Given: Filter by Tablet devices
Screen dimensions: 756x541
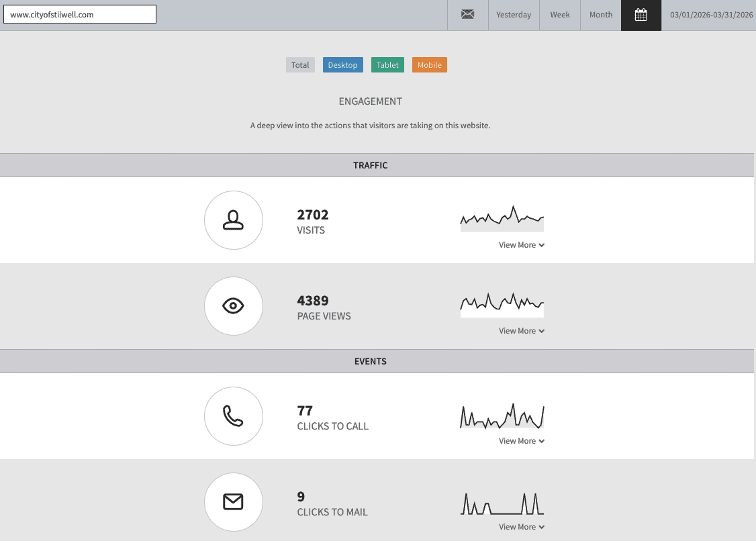Looking at the screenshot, I should click(x=387, y=64).
